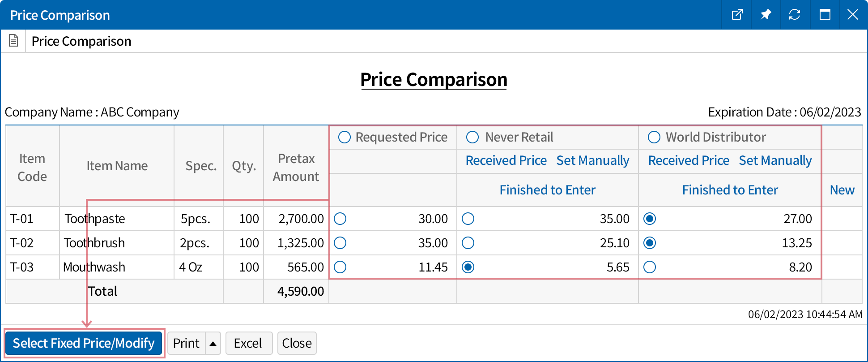Click Finished to Enter under Never Retail
The width and height of the screenshot is (868, 362).
click(547, 190)
